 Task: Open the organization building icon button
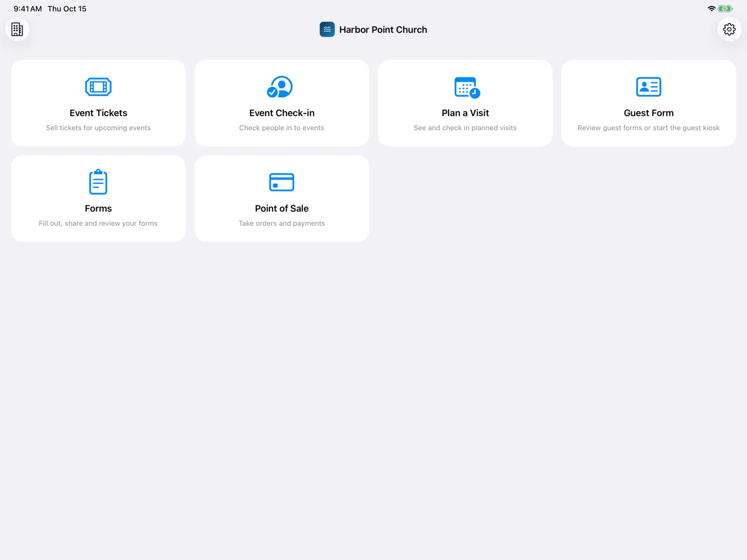pyautogui.click(x=17, y=29)
